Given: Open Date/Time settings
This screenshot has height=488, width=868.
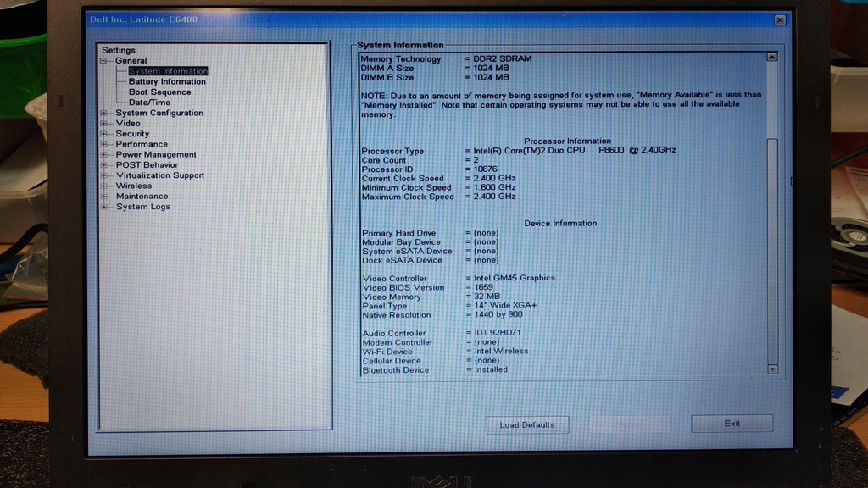Looking at the screenshot, I should pyautogui.click(x=149, y=103).
